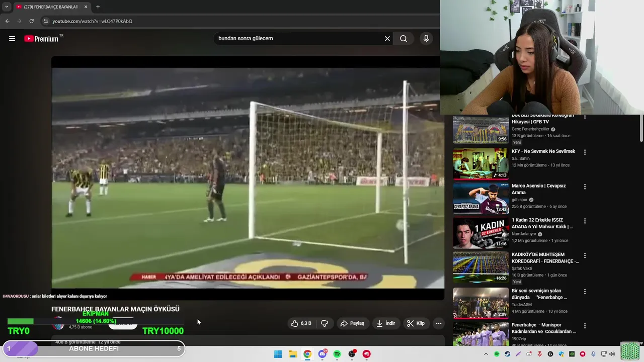Open OBS Studio from the taskbar
This screenshot has width=644, height=362.
352,354
